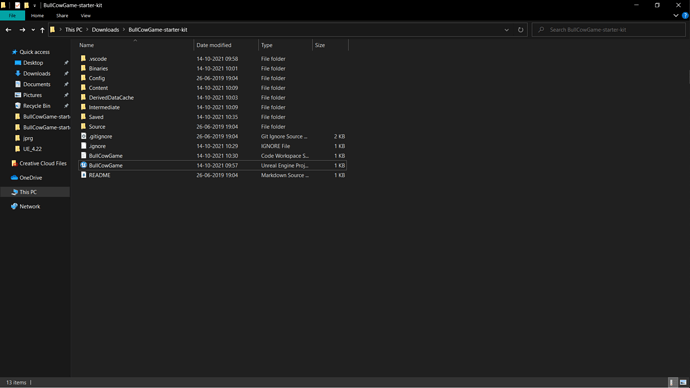
Task: Go forward with the Forward arrow
Action: [x=22, y=30]
